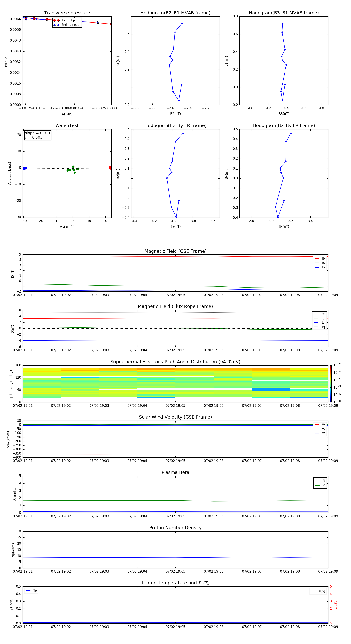The height and width of the screenshot is (644, 351).
Task: Select "Bx'" in the Flux Rope legend
Action: click(320, 314)
